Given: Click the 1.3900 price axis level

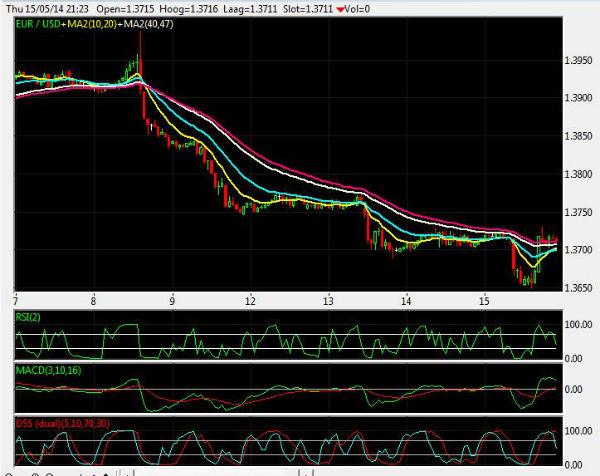Looking at the screenshot, I should (x=578, y=98).
